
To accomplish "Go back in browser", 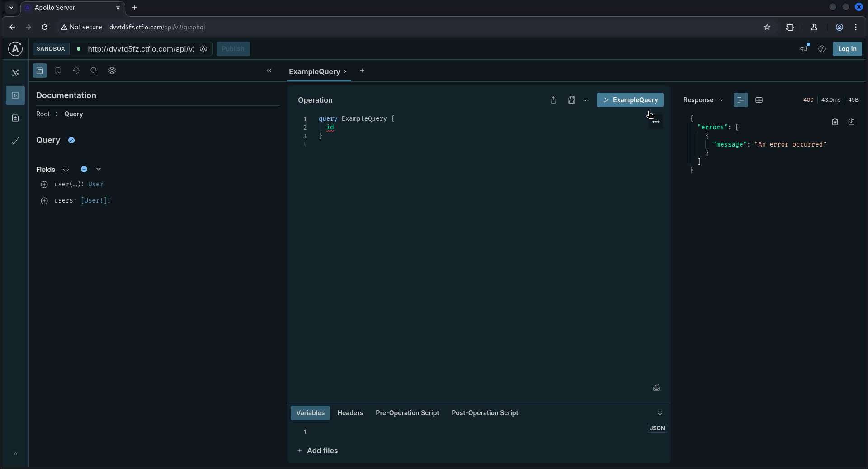I will coord(12,27).
